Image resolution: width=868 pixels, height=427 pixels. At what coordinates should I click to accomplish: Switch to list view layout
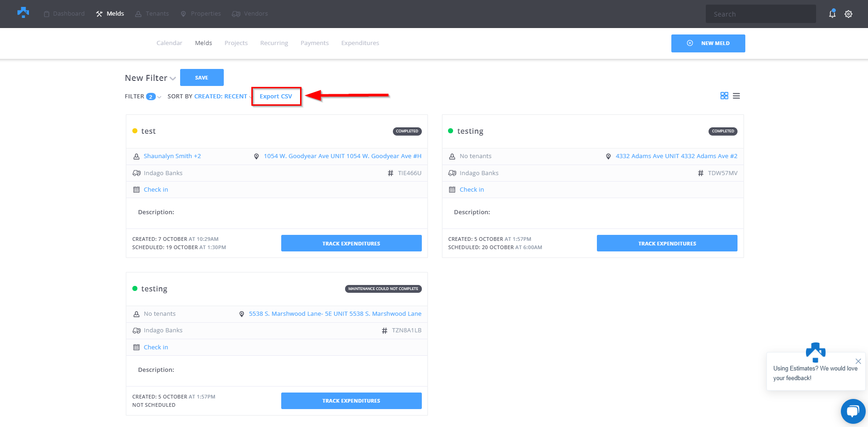click(736, 96)
